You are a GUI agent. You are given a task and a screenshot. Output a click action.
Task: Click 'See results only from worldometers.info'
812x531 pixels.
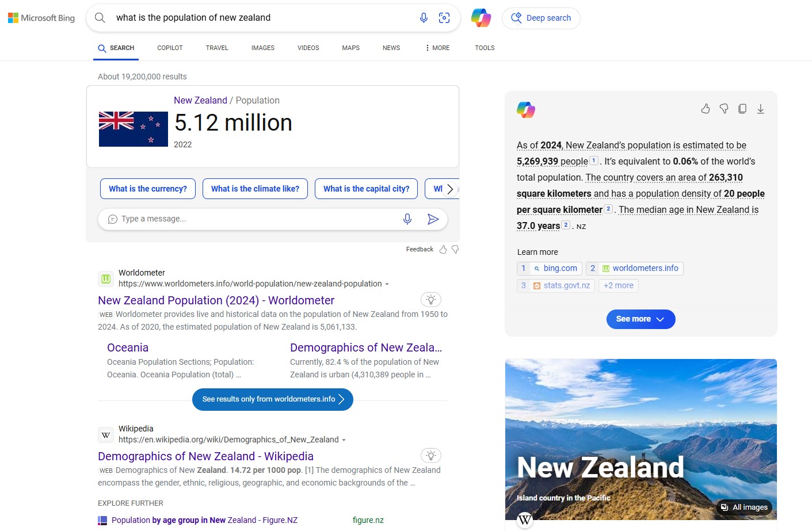pyautogui.click(x=273, y=399)
